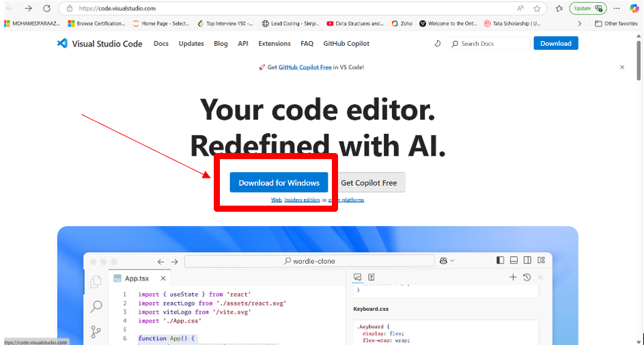
Task: Open Customize Layout icon in preview
Action: [x=542, y=260]
